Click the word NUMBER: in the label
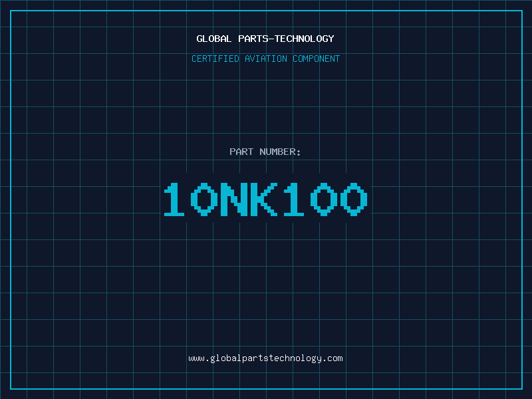This screenshot has height=399, width=532. 280,152
